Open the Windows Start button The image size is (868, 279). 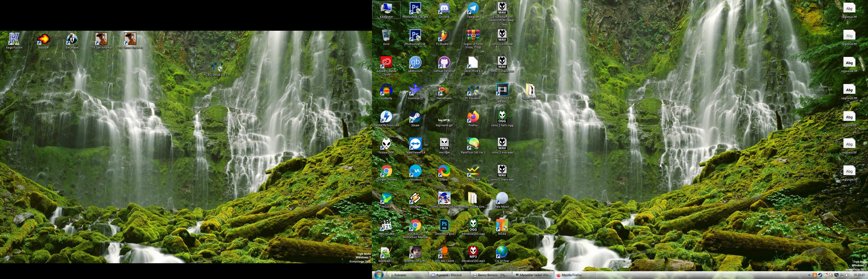point(379,275)
